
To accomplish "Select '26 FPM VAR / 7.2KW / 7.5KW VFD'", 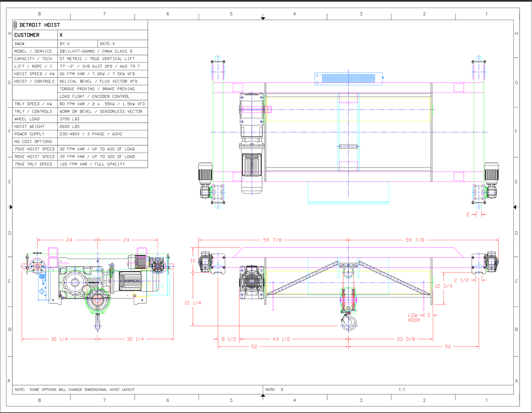I will (x=97, y=74).
